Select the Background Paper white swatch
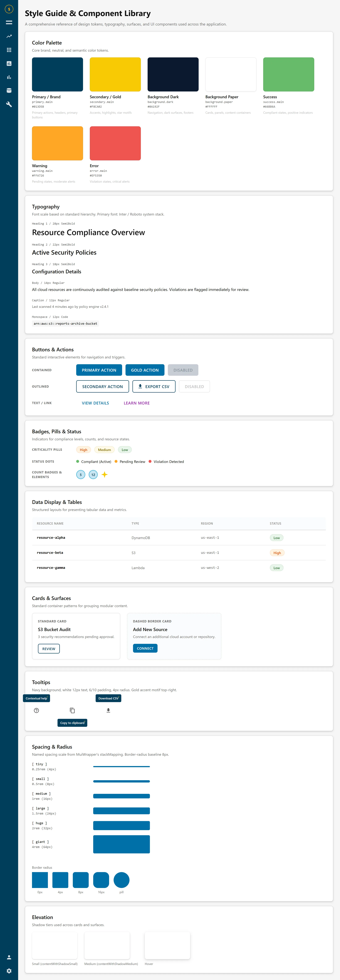 click(231, 74)
